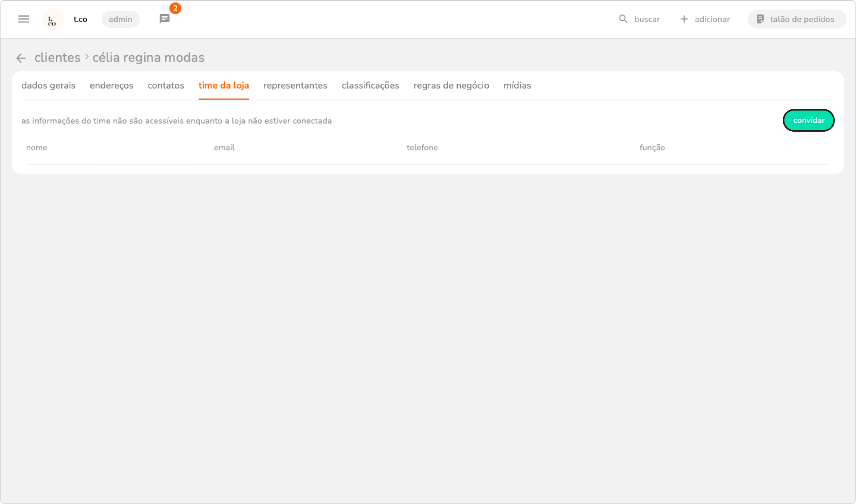Open the endereços tab
This screenshot has height=504, width=856.
(x=111, y=85)
